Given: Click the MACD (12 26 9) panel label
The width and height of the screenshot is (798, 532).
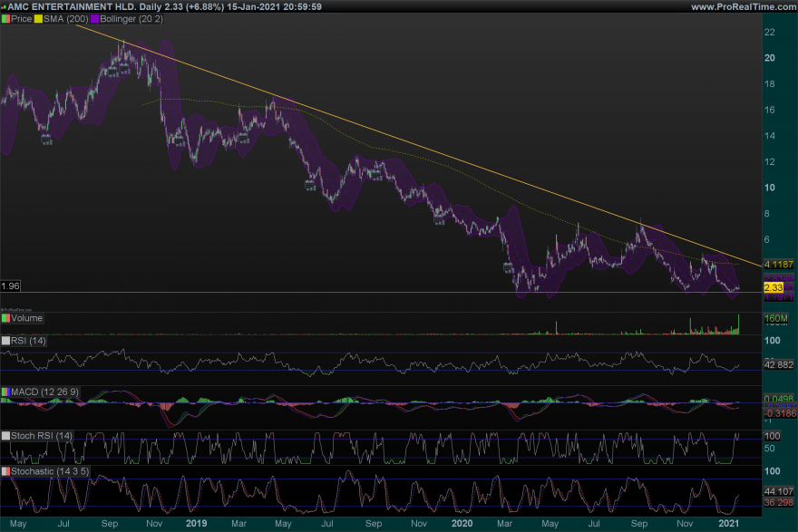Looking at the screenshot, I should pyautogui.click(x=44, y=392).
